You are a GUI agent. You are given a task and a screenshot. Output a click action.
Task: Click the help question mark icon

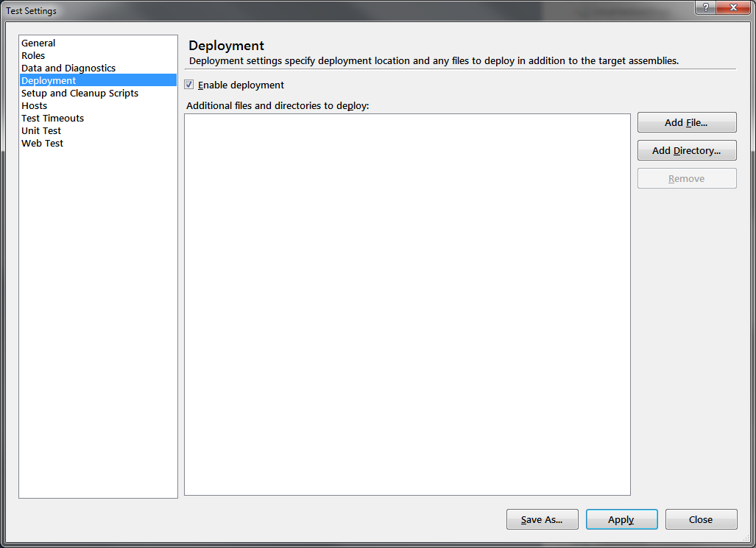705,7
